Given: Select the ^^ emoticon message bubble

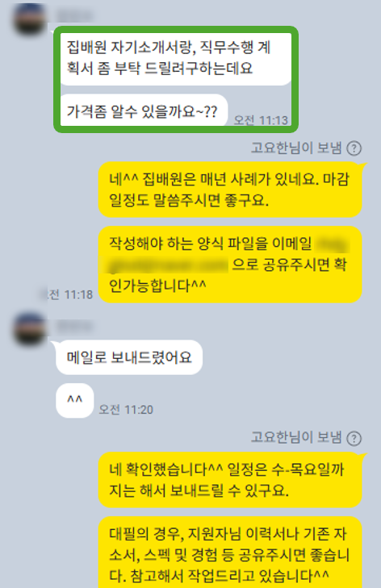Looking at the screenshot, I should click(75, 401).
